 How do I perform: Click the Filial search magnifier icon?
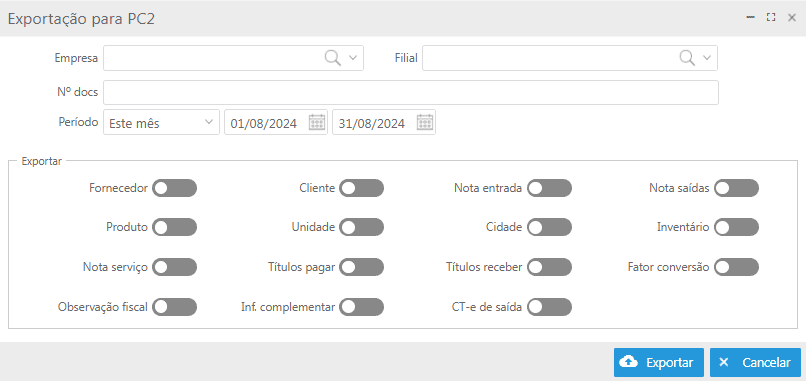pos(687,58)
